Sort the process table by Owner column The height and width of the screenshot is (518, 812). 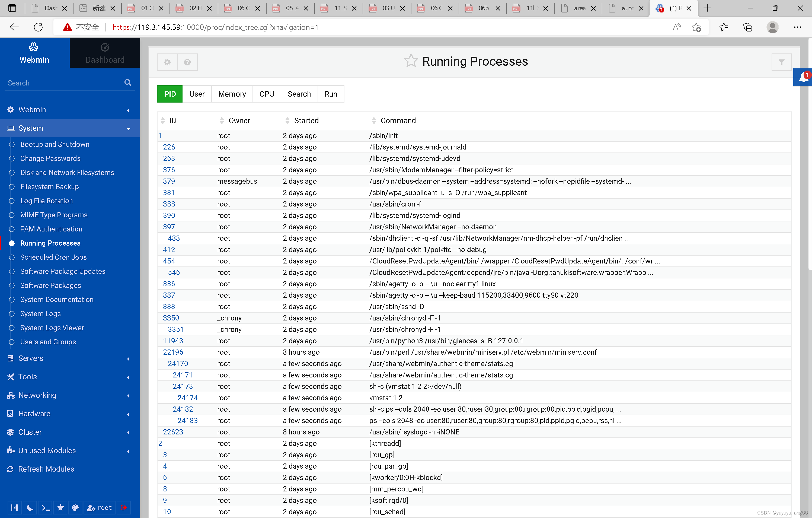222,120
